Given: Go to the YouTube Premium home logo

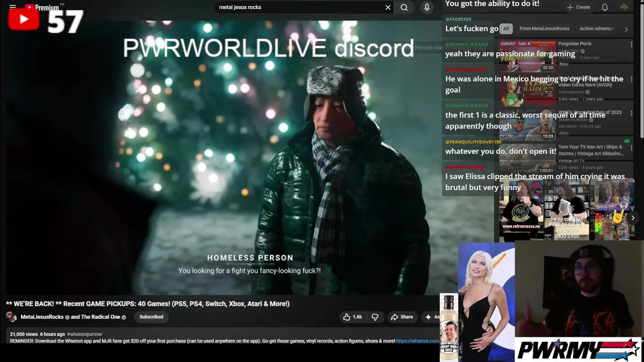Looking at the screenshot, I should pyautogui.click(x=42, y=8).
